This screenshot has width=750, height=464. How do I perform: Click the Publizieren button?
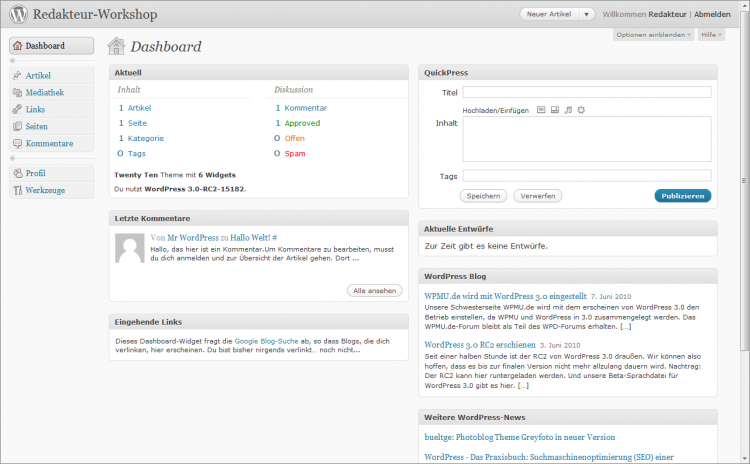click(683, 196)
